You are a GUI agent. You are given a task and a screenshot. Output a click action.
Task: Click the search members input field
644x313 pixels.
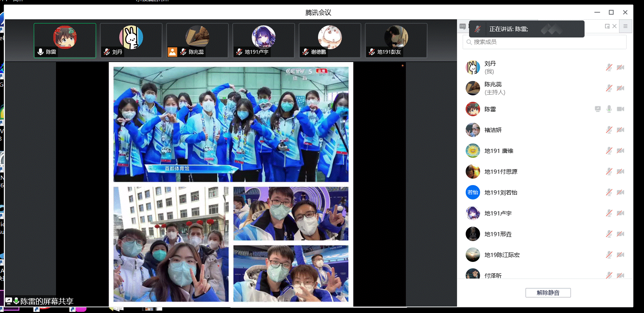[544, 42]
